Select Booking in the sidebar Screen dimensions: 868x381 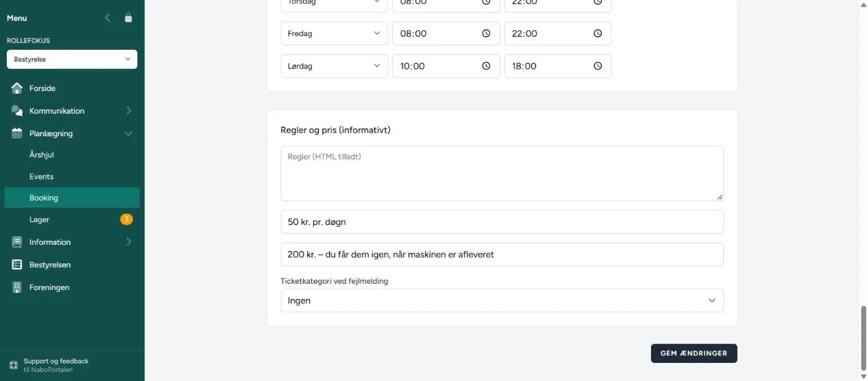[x=72, y=198]
